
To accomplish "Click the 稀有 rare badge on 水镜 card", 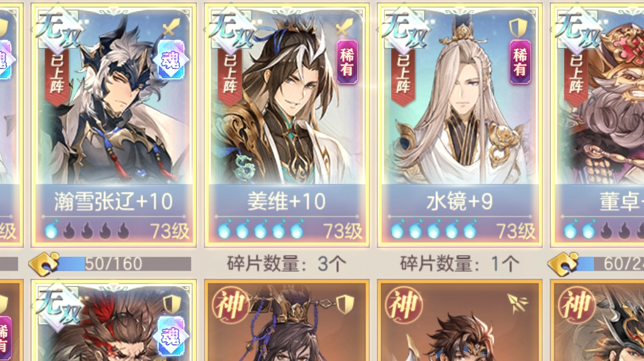I will pos(520,63).
